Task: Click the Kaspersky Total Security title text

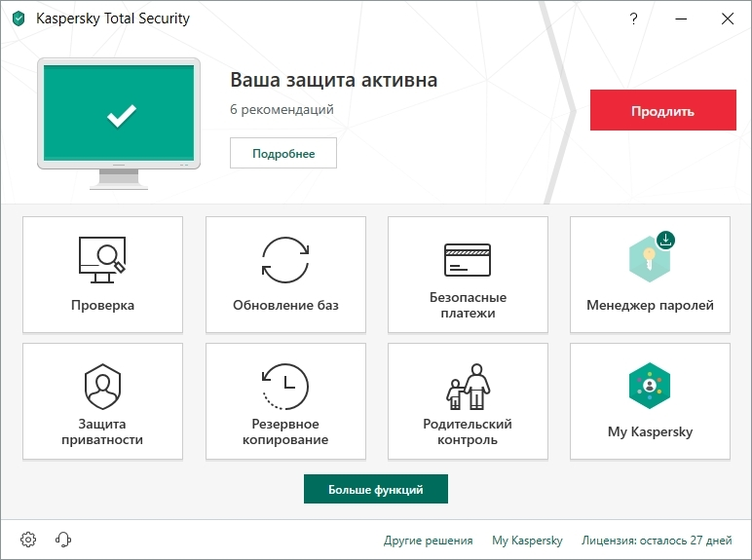Action: click(113, 19)
